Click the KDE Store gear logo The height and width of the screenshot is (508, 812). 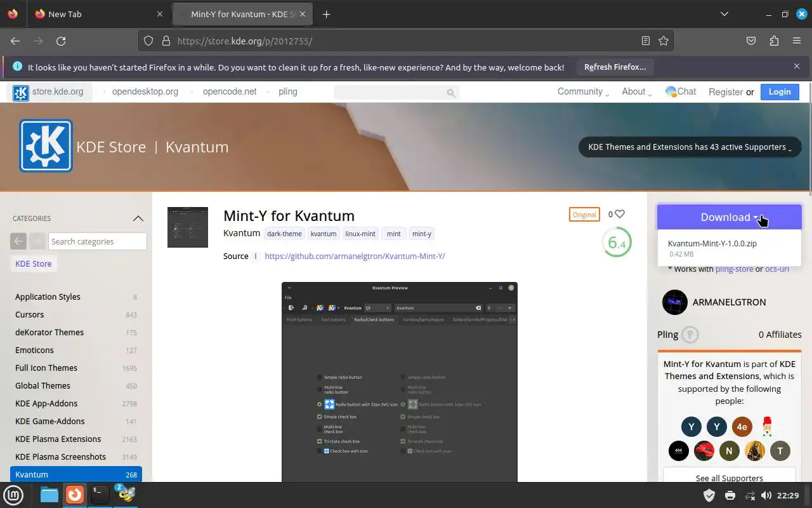(x=46, y=146)
